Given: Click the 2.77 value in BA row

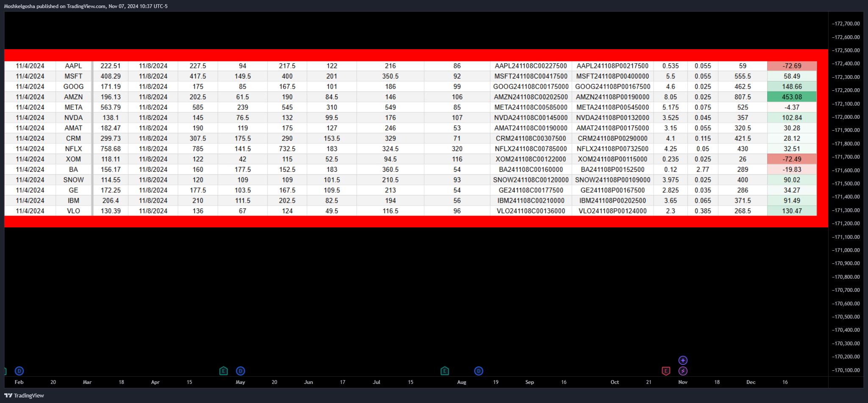Looking at the screenshot, I should point(703,170).
